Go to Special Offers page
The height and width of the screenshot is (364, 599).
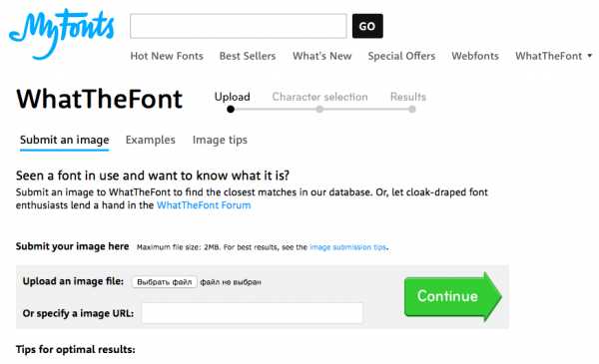pos(401,56)
